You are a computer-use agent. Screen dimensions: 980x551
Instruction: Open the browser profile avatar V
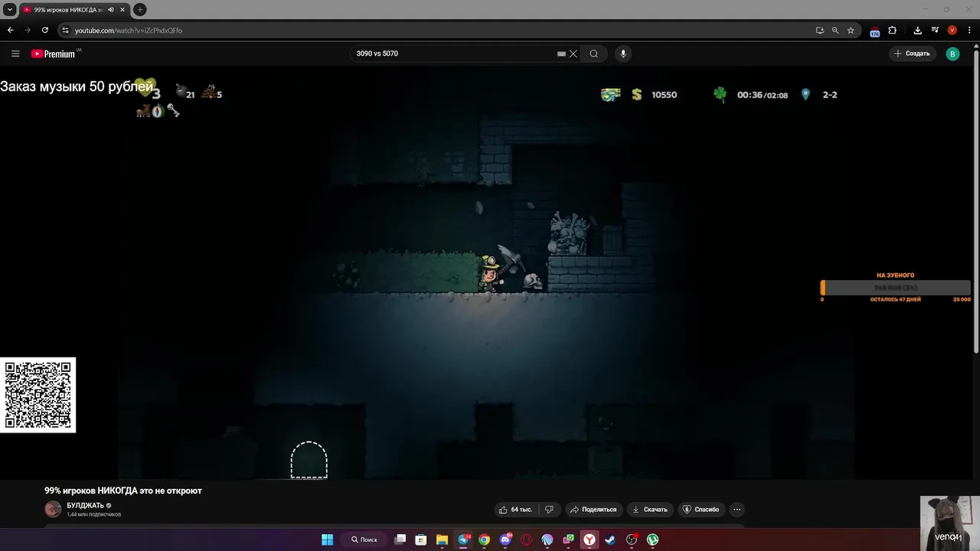click(x=952, y=31)
